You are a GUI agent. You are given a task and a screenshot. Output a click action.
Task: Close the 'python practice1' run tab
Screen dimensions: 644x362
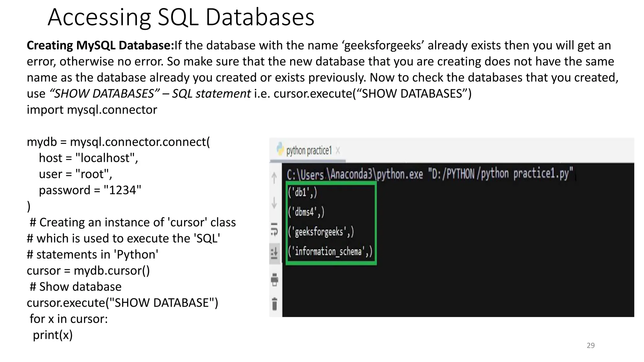338,151
